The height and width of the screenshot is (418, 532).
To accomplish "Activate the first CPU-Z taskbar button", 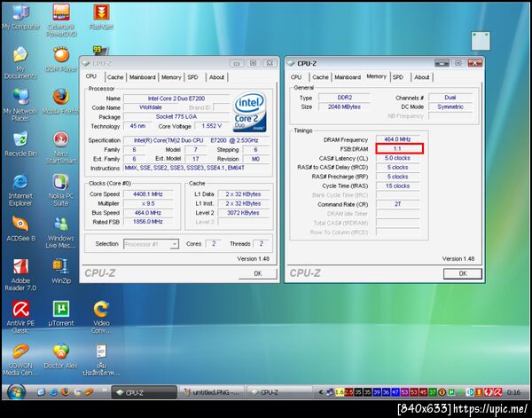I will click(145, 392).
